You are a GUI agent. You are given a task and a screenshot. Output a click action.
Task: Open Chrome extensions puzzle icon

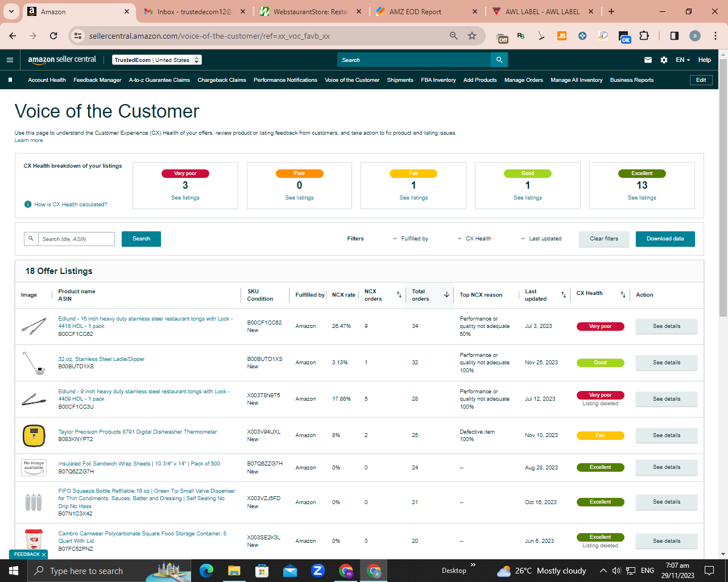pos(644,36)
